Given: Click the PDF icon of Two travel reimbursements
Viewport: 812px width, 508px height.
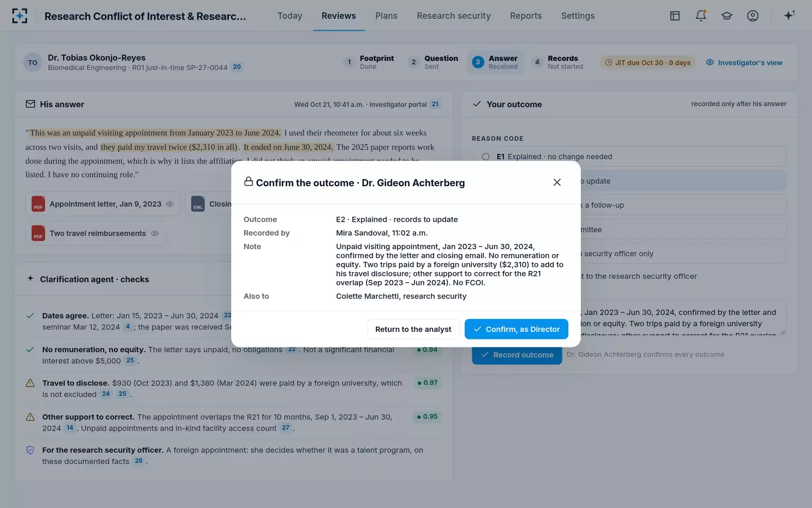Looking at the screenshot, I should [38, 233].
